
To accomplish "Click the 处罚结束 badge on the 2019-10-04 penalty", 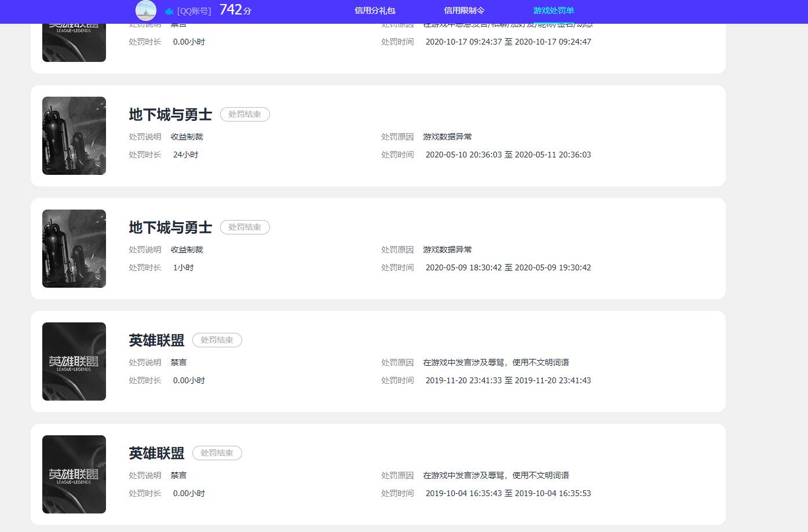I will point(217,453).
